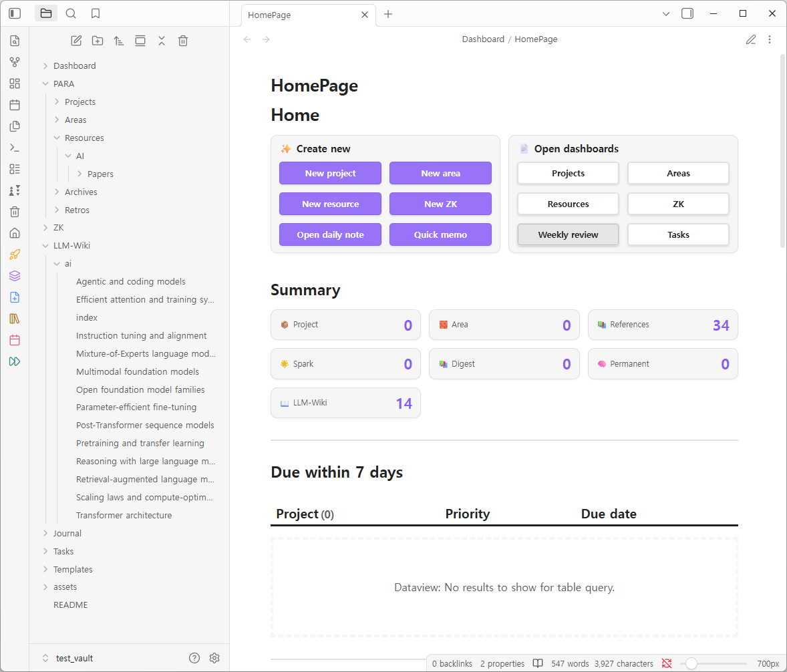Open the file explorer folder icon
Viewport: 787px width, 672px height.
(45, 13)
